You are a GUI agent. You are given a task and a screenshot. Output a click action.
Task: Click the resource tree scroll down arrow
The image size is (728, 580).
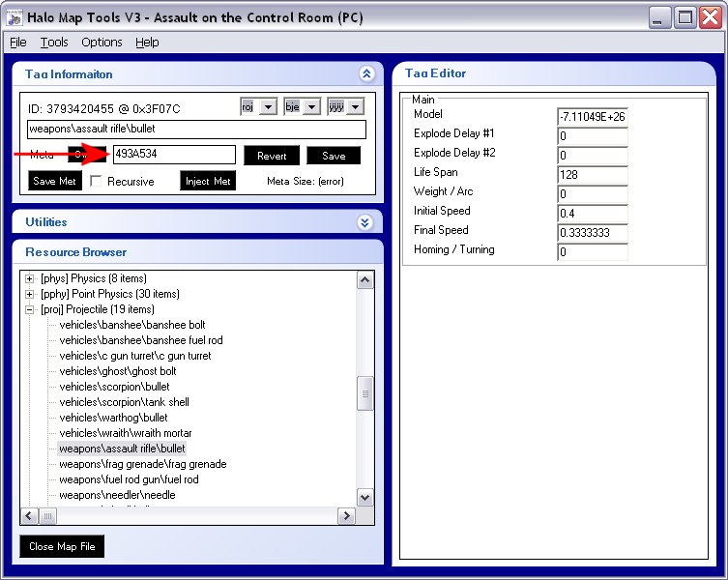click(364, 498)
